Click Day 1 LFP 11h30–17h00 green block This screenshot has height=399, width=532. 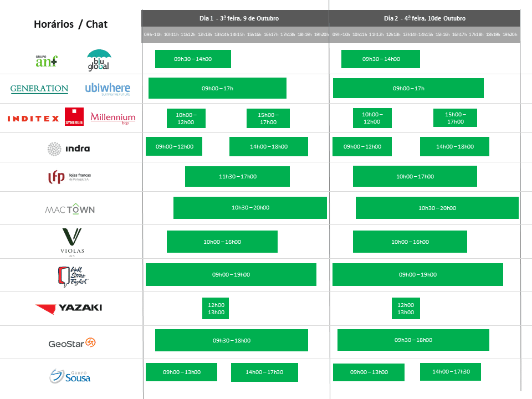coord(237,176)
